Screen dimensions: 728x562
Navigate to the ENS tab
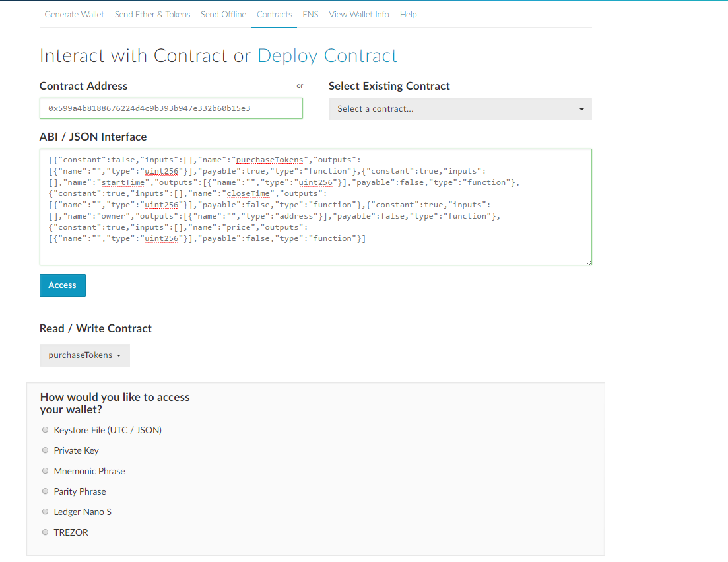(310, 15)
